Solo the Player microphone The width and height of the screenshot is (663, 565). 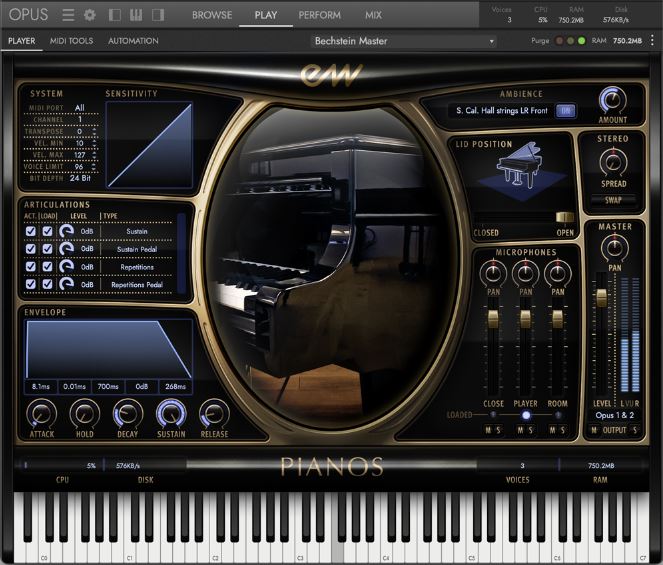(x=531, y=430)
